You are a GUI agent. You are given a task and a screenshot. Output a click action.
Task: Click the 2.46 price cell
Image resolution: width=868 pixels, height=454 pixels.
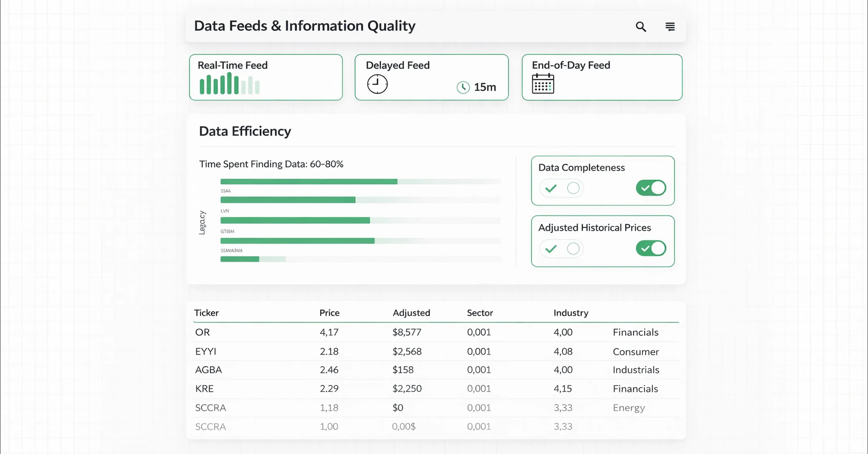pyautogui.click(x=329, y=370)
